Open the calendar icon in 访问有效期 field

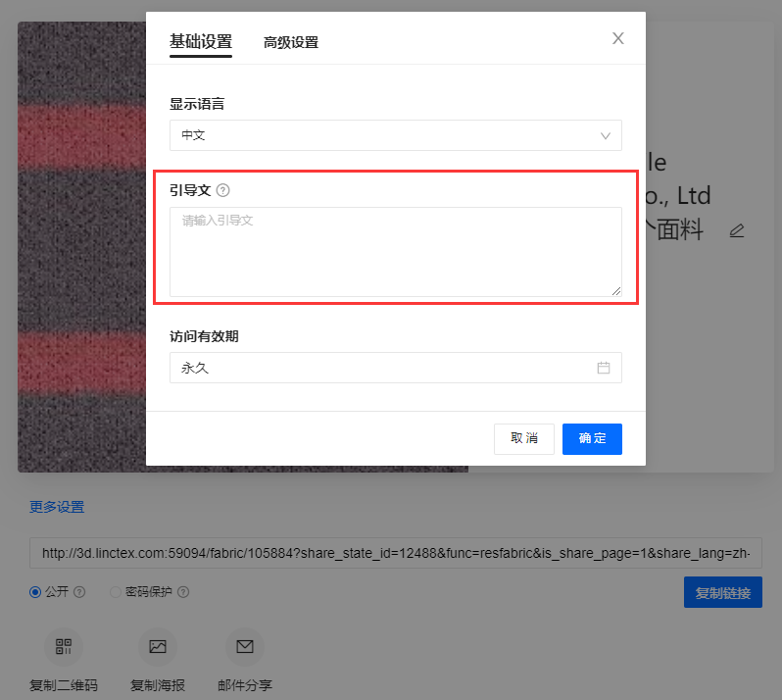point(604,368)
